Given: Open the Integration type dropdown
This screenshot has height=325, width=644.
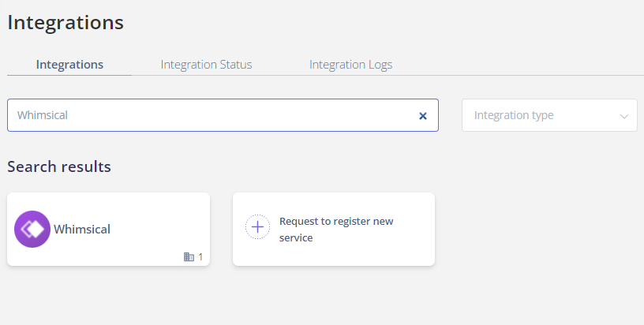Looking at the screenshot, I should coord(549,115).
